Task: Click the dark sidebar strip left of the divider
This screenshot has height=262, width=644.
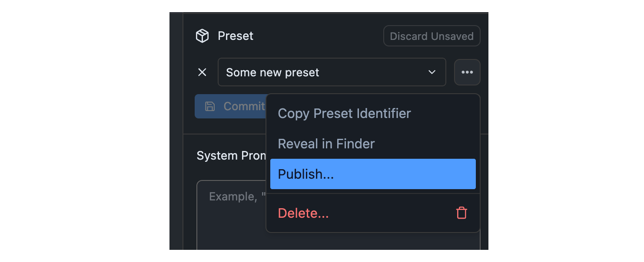Action: coord(176,130)
